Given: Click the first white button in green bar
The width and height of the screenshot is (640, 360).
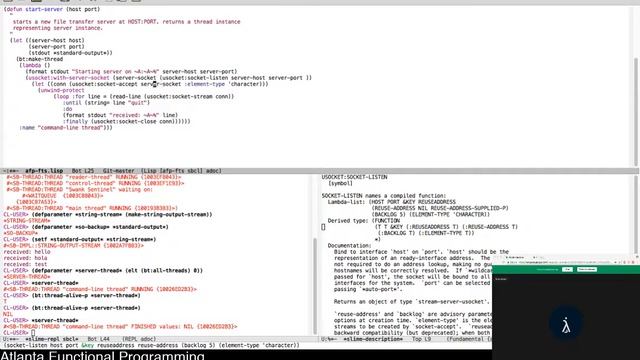Looking at the screenshot, I should (567, 269).
